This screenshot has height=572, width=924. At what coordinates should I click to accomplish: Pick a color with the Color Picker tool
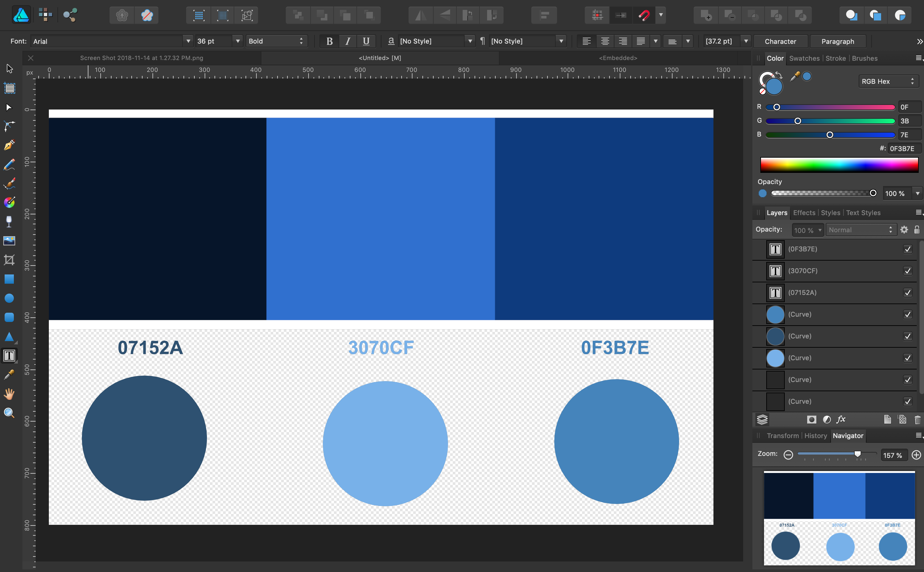(x=9, y=374)
